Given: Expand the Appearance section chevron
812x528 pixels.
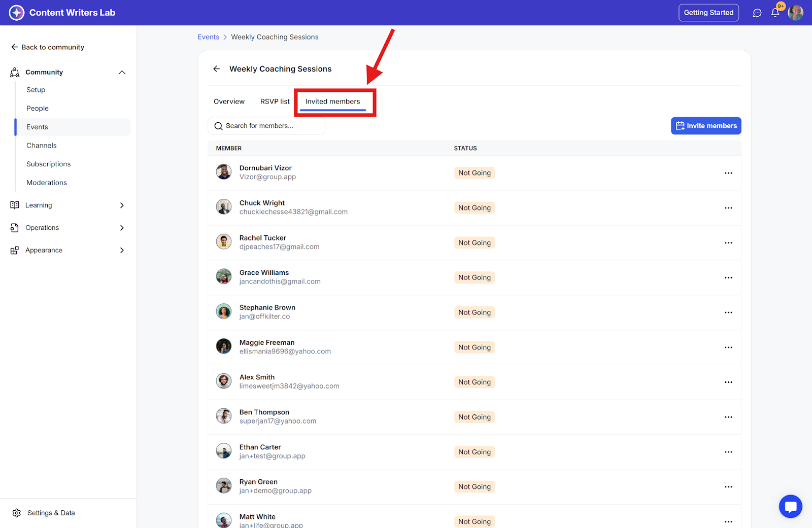Looking at the screenshot, I should click(122, 250).
